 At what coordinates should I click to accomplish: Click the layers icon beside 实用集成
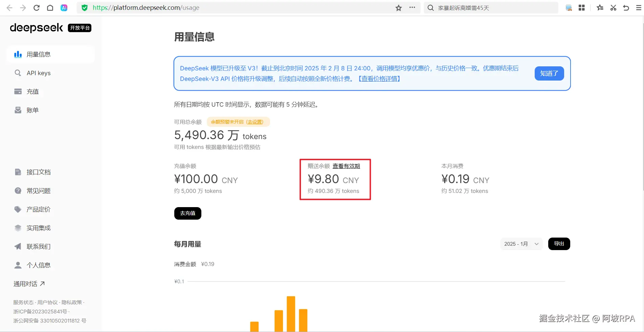coord(18,228)
